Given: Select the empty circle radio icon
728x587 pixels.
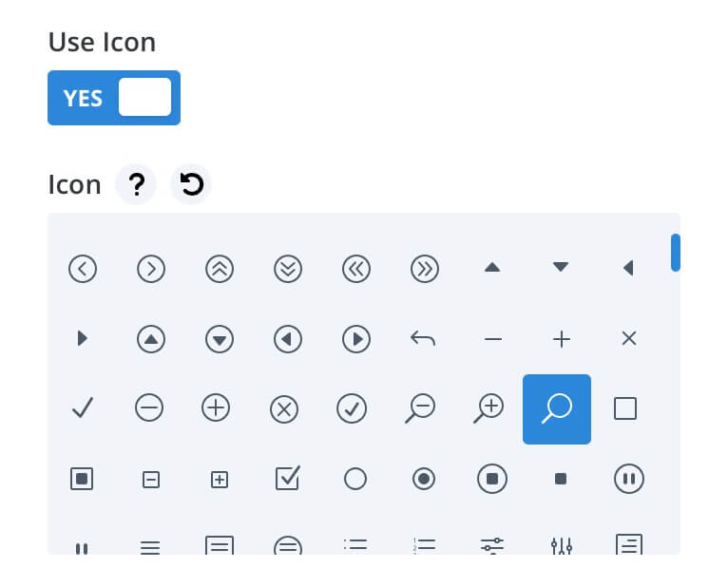Looking at the screenshot, I should tap(355, 479).
